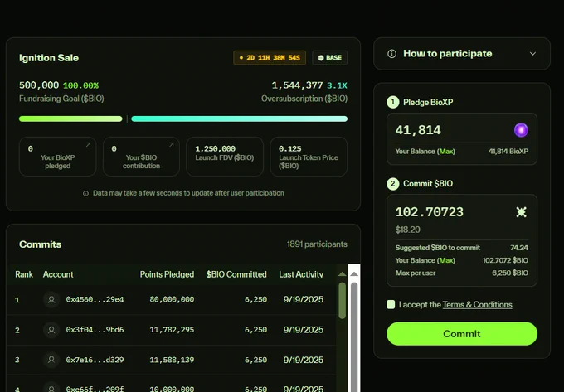This screenshot has height=392, width=564.
Task: Click Max per user value 6,250 $BIO
Action: (x=510, y=273)
